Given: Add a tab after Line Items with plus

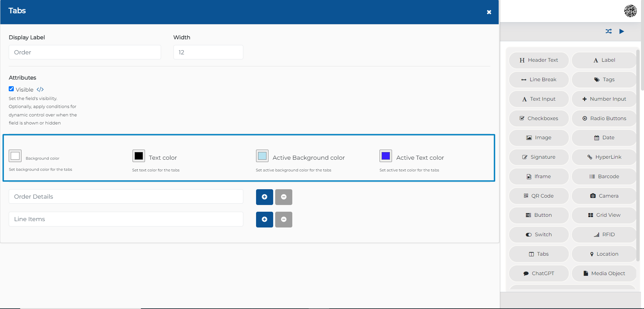Looking at the screenshot, I should 264,219.
